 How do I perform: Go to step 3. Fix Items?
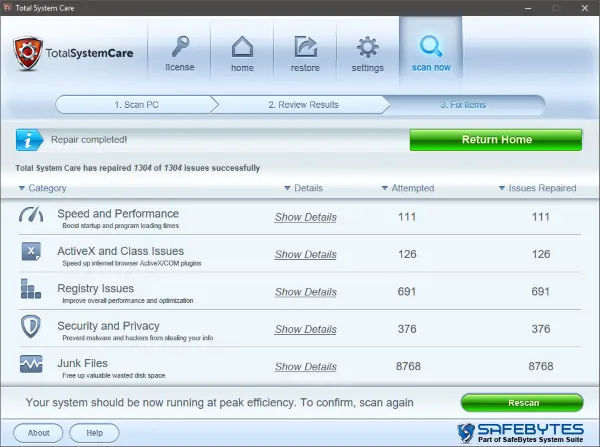pos(463,104)
